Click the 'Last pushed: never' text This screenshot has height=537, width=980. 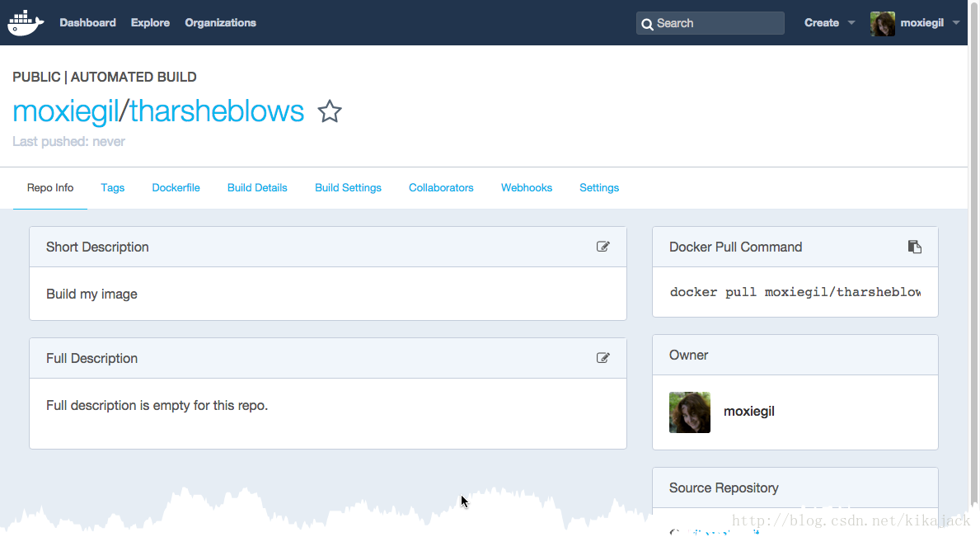[x=68, y=141]
